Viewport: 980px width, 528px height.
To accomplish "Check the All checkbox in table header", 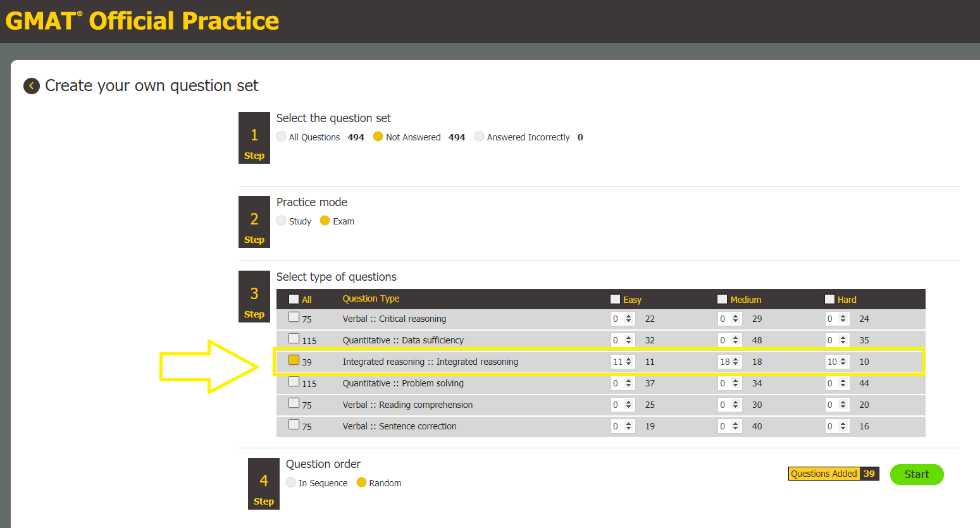I will (294, 298).
